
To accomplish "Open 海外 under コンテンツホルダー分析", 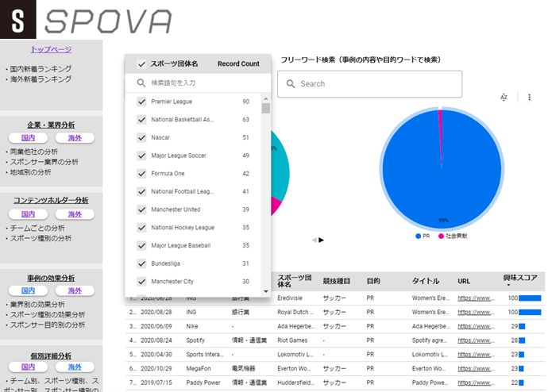I will coord(75,214).
